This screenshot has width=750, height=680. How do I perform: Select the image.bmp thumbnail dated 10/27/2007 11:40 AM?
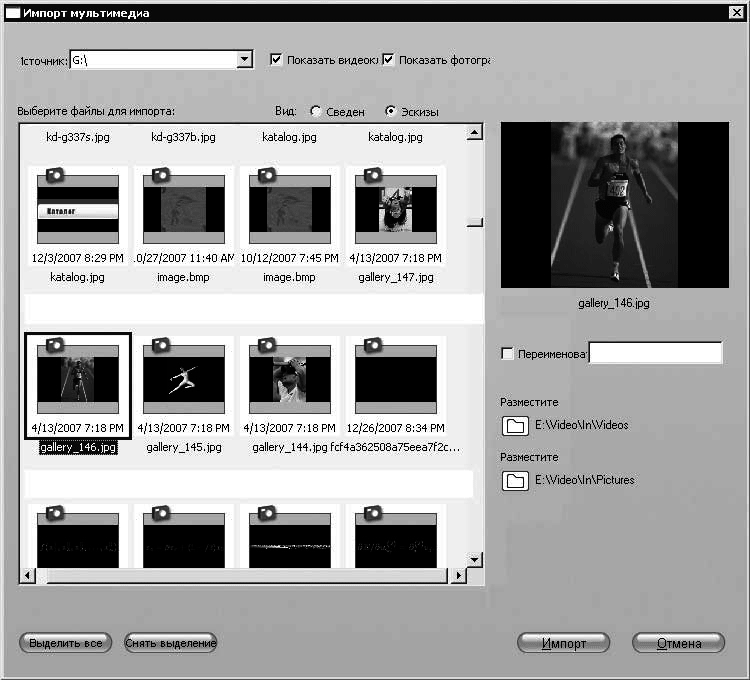point(184,216)
